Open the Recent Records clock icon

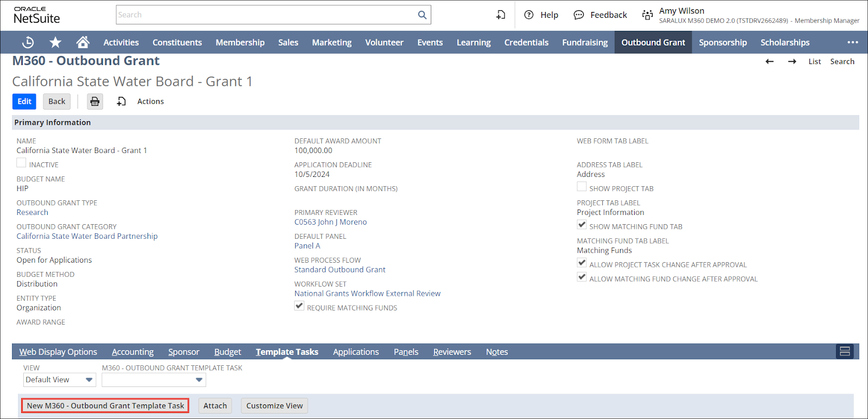pos(28,42)
